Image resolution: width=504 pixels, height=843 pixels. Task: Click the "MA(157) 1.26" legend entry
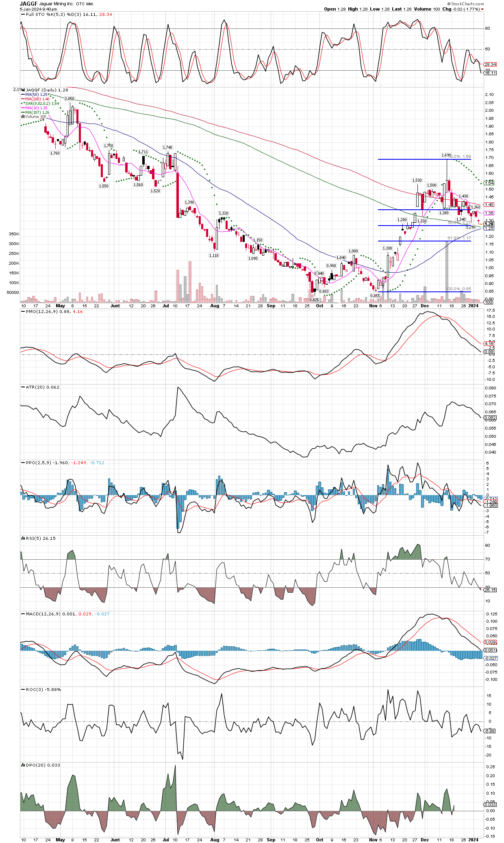(x=35, y=112)
